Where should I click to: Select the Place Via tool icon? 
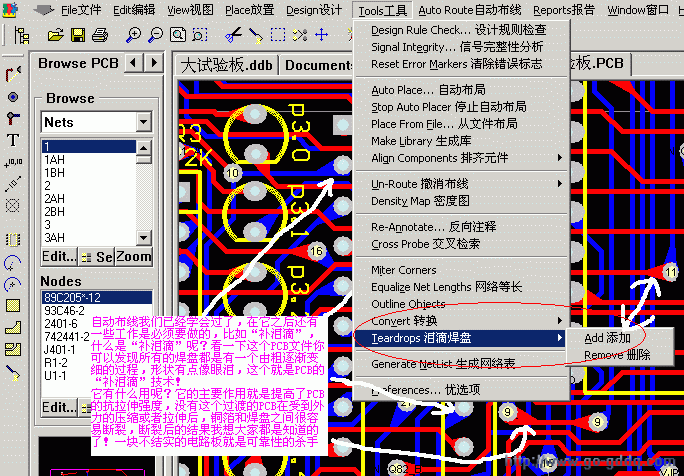[13, 96]
